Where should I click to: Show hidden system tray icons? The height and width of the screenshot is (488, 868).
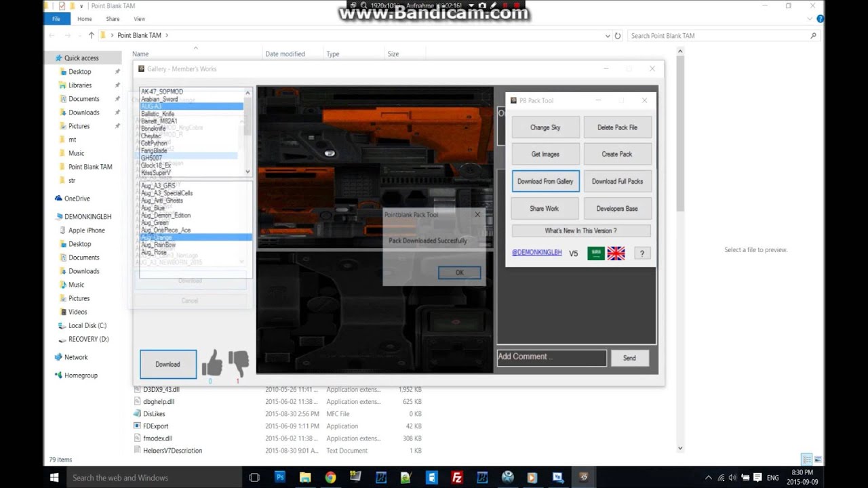709,477
